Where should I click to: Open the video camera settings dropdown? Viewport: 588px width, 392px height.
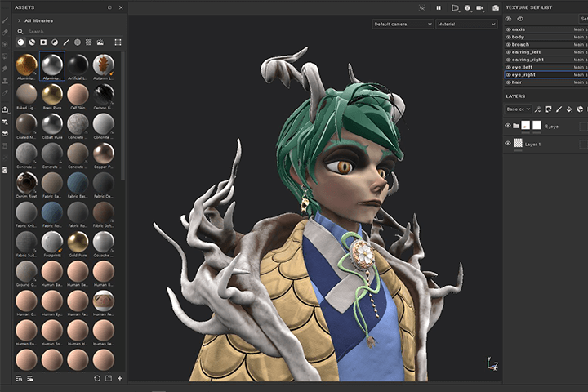(480, 8)
